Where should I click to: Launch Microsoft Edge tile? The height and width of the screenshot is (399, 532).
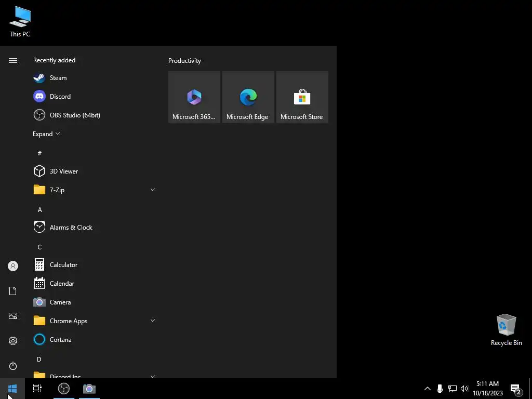click(248, 97)
